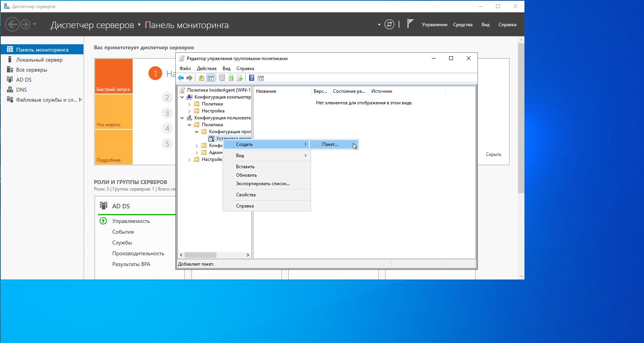The image size is (644, 343).
Task: Click Экспортировать список... in context menu
Action: (x=263, y=184)
